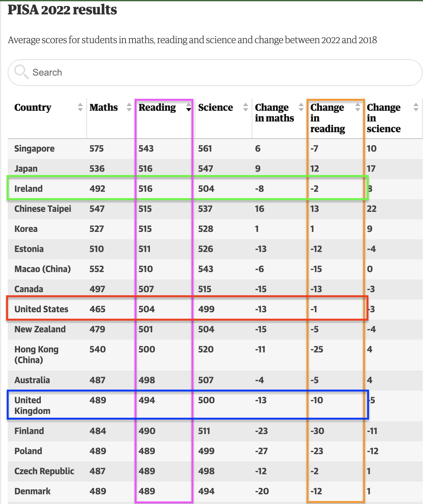The width and height of the screenshot is (423, 504).
Task: Sort by Change in maths arrows
Action: tap(301, 107)
